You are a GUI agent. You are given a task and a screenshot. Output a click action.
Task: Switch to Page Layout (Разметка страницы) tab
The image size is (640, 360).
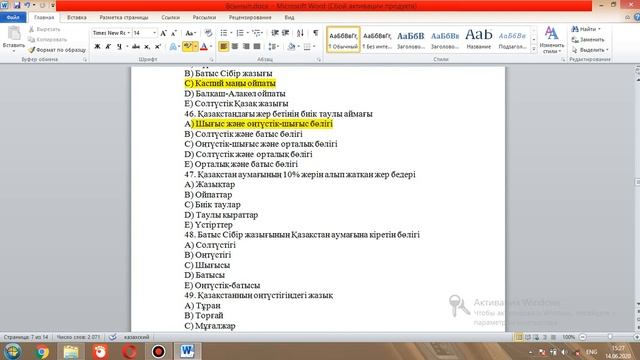[x=124, y=18]
